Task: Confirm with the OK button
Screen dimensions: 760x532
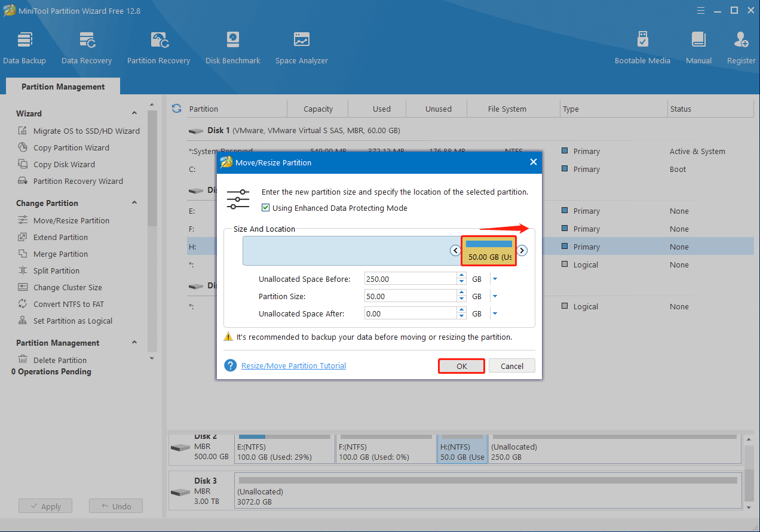Action: click(x=461, y=366)
